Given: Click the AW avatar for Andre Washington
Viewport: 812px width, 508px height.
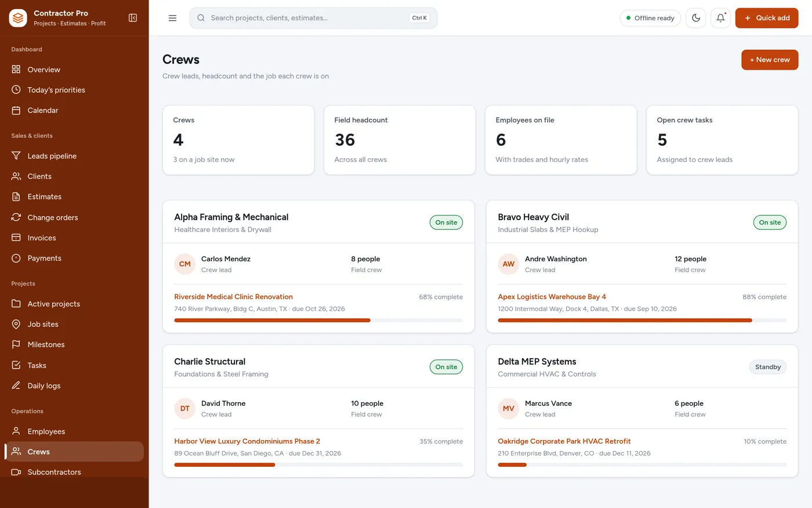Looking at the screenshot, I should 509,264.
